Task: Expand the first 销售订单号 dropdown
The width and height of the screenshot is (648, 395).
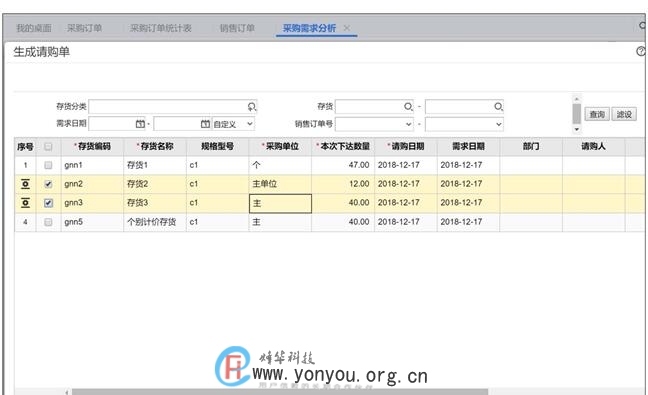Action: point(408,124)
